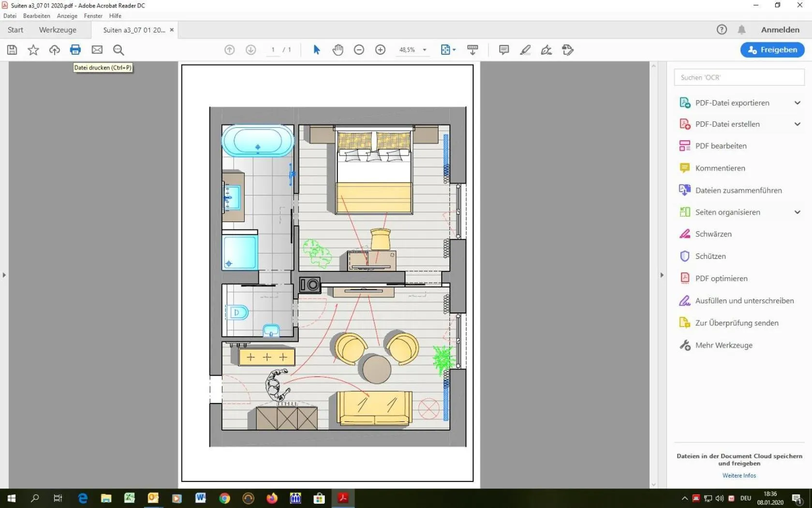Add a comment with the sticky note icon
Screen dimensions: 812x508
[x=503, y=50]
